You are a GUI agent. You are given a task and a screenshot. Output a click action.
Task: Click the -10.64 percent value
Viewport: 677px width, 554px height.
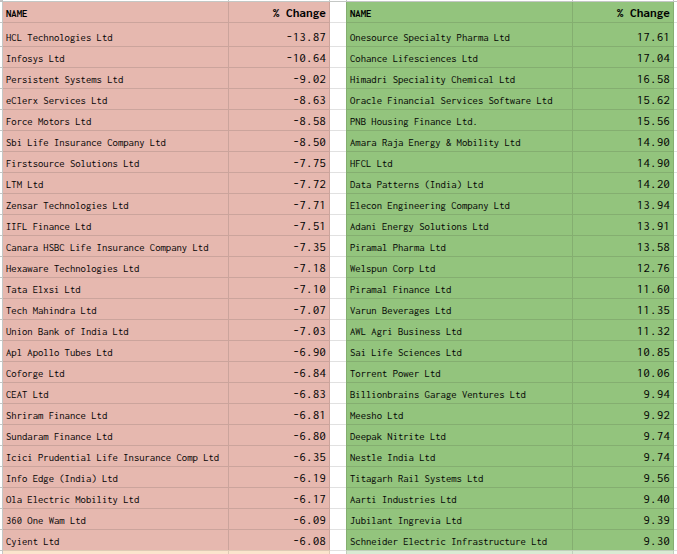pos(306,58)
